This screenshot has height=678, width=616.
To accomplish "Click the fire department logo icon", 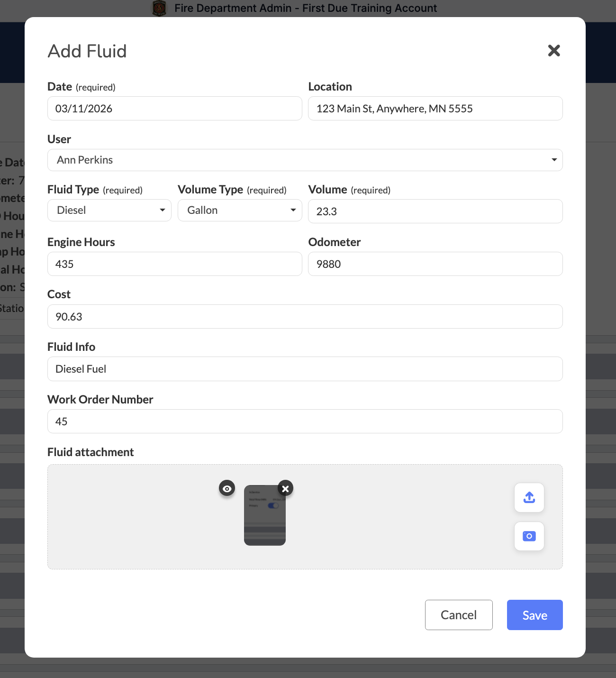I will [x=159, y=8].
